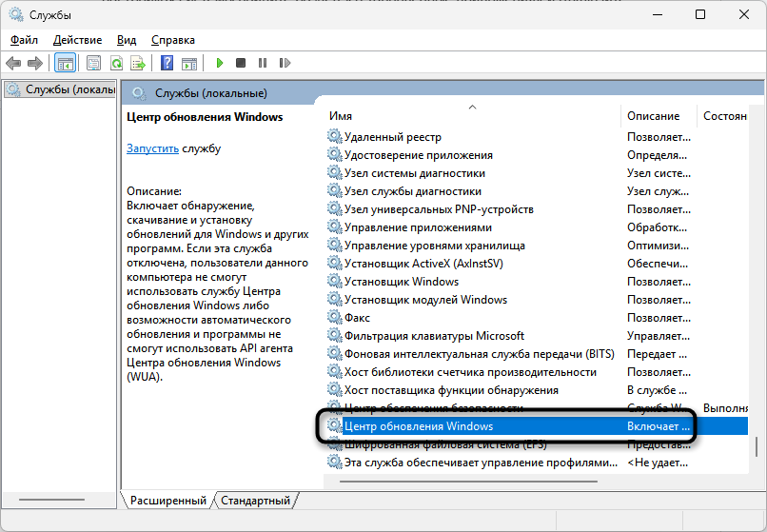Click the Stop service square icon
Viewport: 767px width, 532px height.
click(x=241, y=63)
